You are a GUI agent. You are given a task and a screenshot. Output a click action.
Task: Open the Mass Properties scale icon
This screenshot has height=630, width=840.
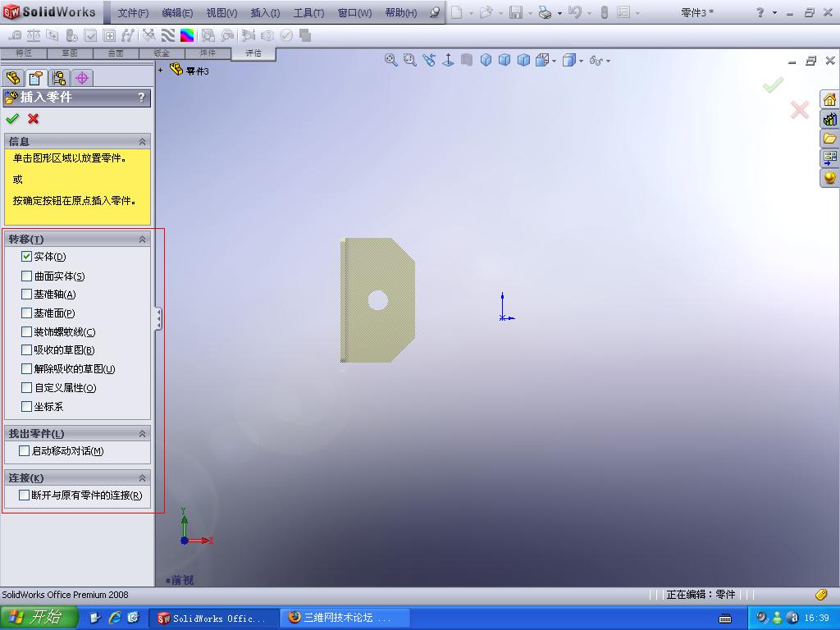tap(34, 36)
